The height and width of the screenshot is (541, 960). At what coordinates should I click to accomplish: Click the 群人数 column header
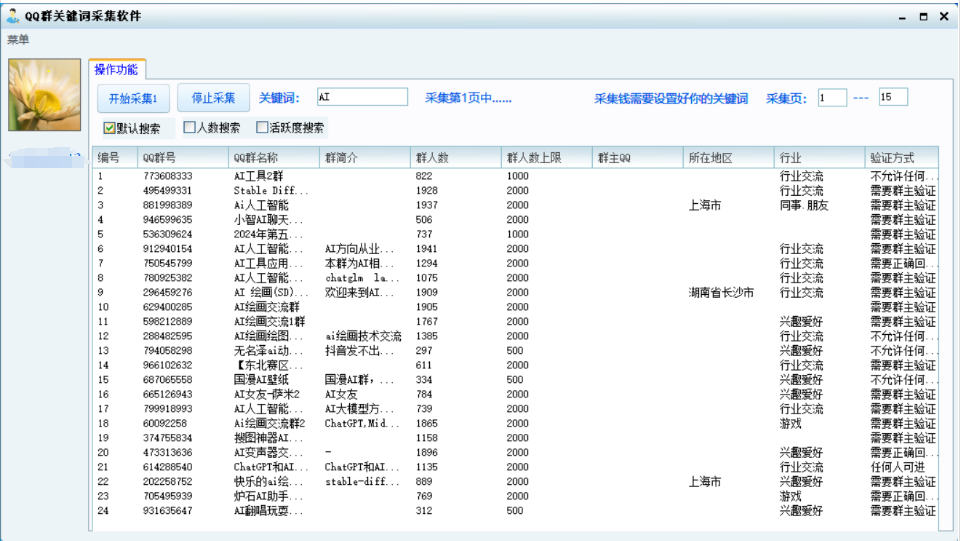point(456,157)
